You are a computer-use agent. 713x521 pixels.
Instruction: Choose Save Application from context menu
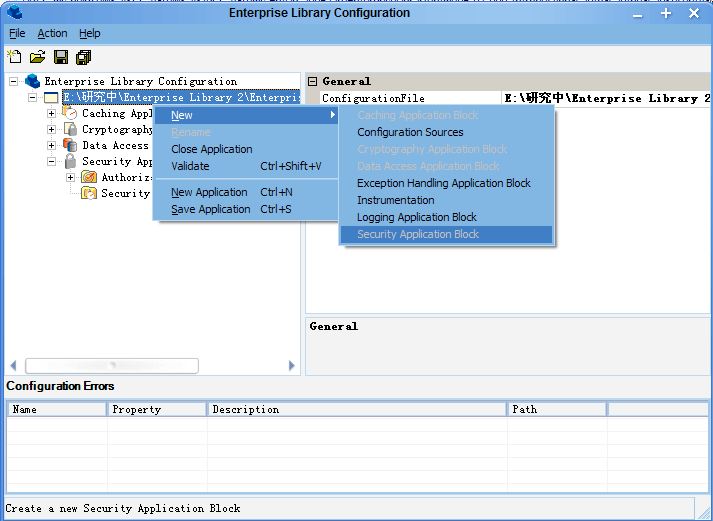[246, 209]
